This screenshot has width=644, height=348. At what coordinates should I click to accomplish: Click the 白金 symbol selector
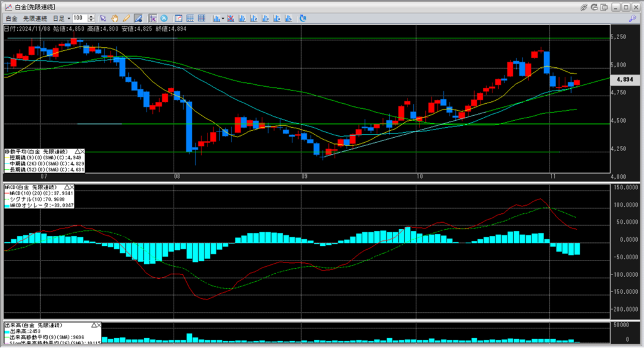pos(12,18)
